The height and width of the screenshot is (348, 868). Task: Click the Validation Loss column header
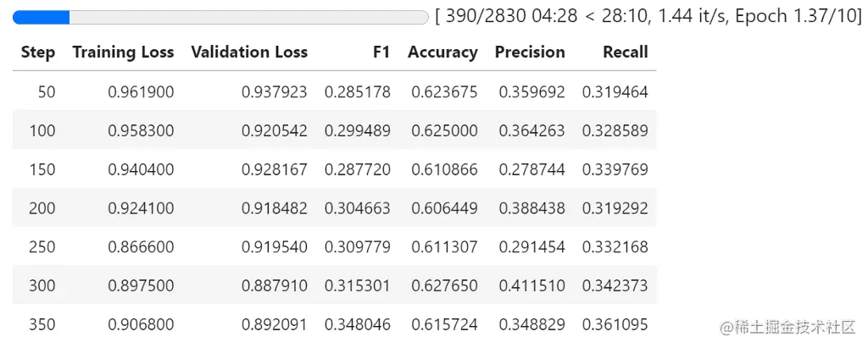[249, 52]
